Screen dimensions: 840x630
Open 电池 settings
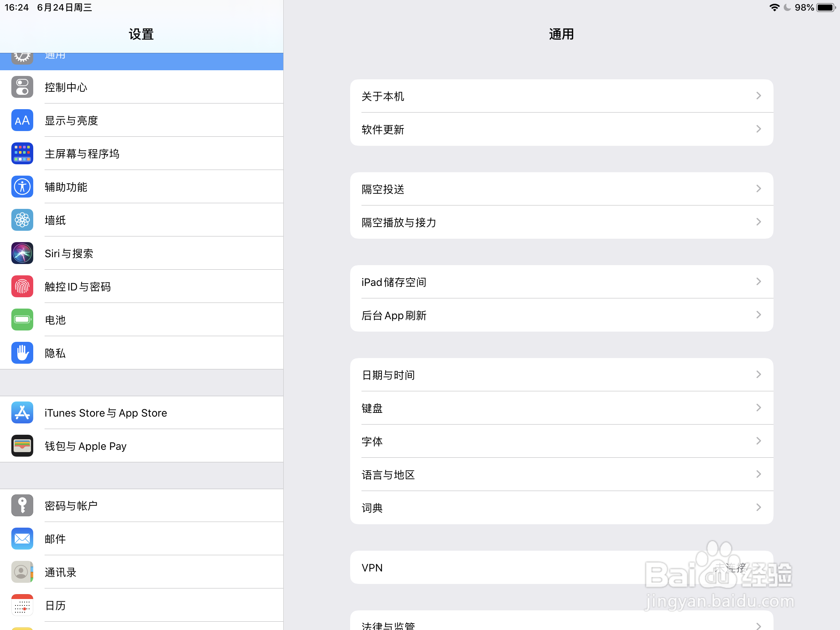(x=142, y=320)
